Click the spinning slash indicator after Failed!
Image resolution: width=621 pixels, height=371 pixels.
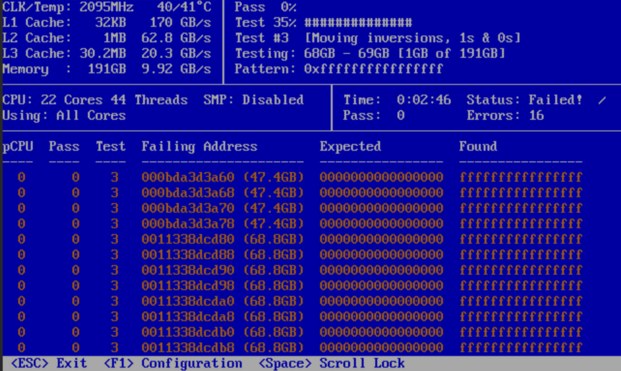[602, 100]
